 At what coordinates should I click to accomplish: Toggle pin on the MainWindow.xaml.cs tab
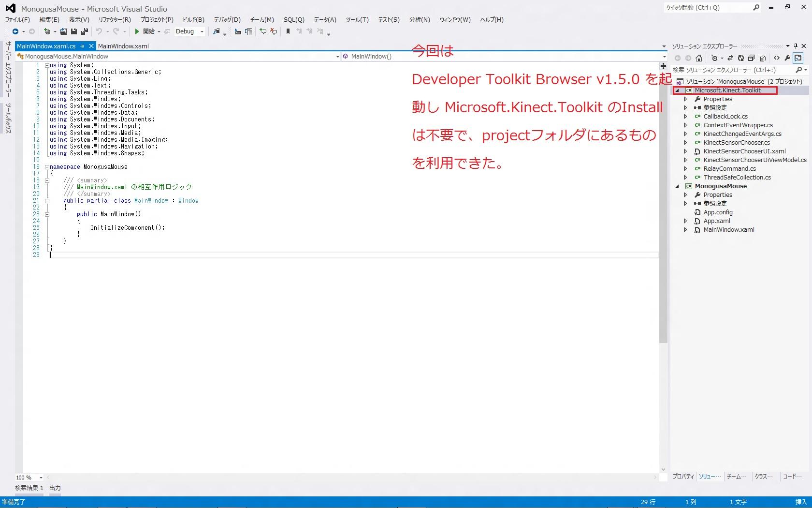(x=83, y=46)
